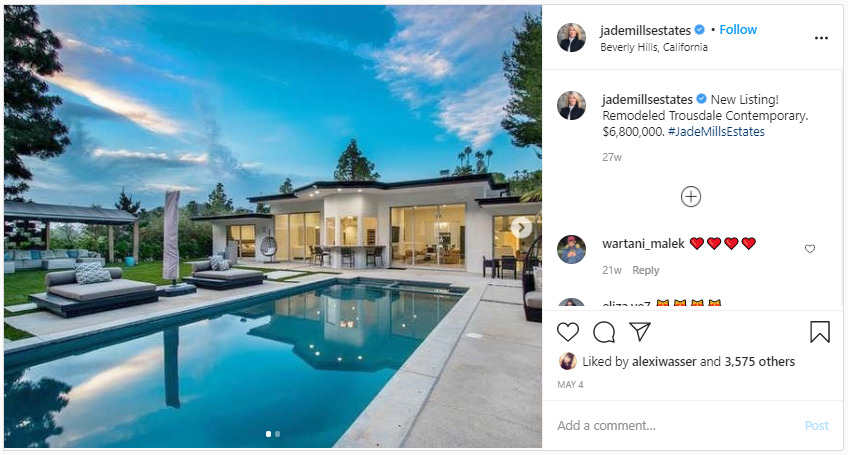Viewport: 848px width, 455px height.
Task: Like the post with the heart icon
Action: click(x=568, y=332)
